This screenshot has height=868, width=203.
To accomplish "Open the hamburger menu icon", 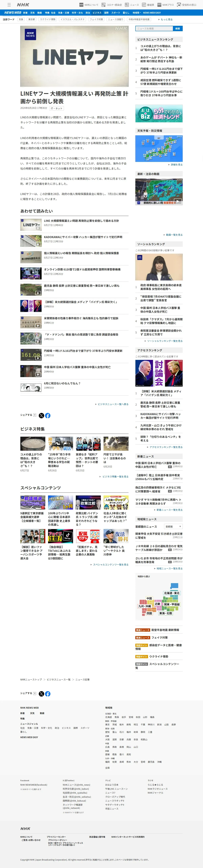I will click(9, 5).
